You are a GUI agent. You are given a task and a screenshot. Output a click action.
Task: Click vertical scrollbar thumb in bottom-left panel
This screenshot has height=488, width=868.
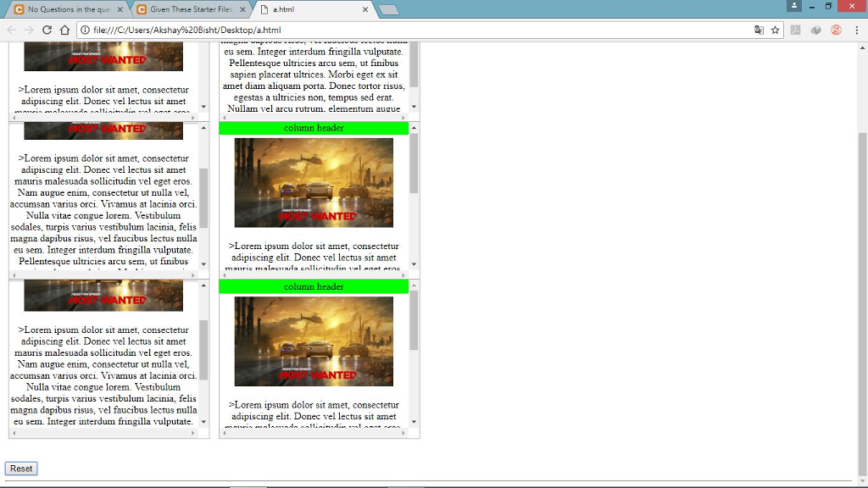(203, 350)
